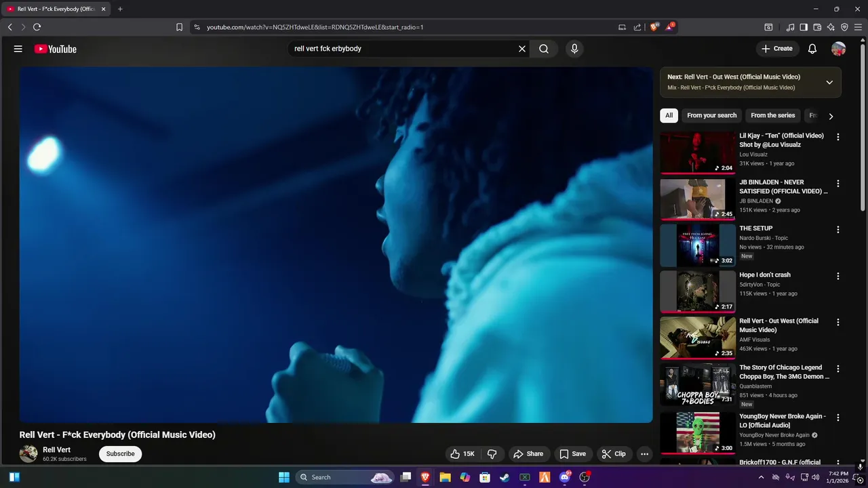The height and width of the screenshot is (488, 868).
Task: Open options menu for THE SETUP
Action: (x=838, y=230)
